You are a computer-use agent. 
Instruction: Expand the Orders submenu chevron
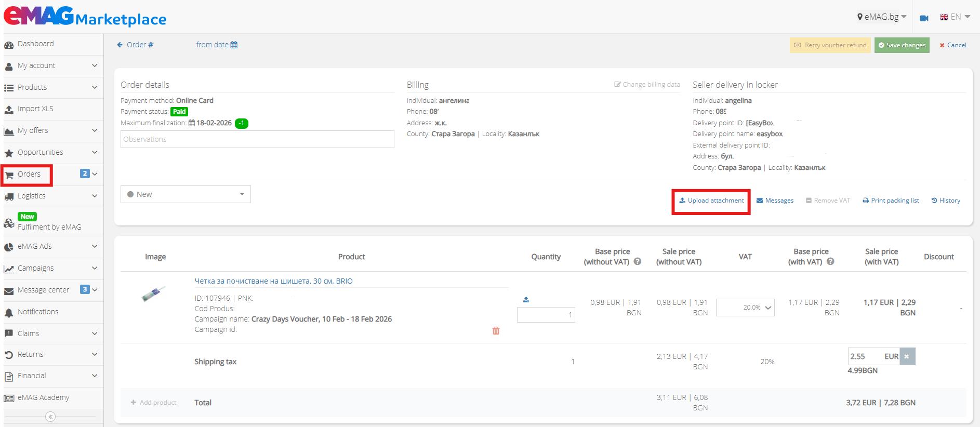point(95,174)
